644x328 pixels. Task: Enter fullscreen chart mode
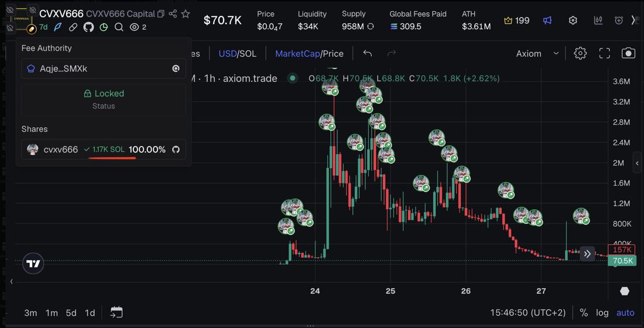pyautogui.click(x=605, y=53)
